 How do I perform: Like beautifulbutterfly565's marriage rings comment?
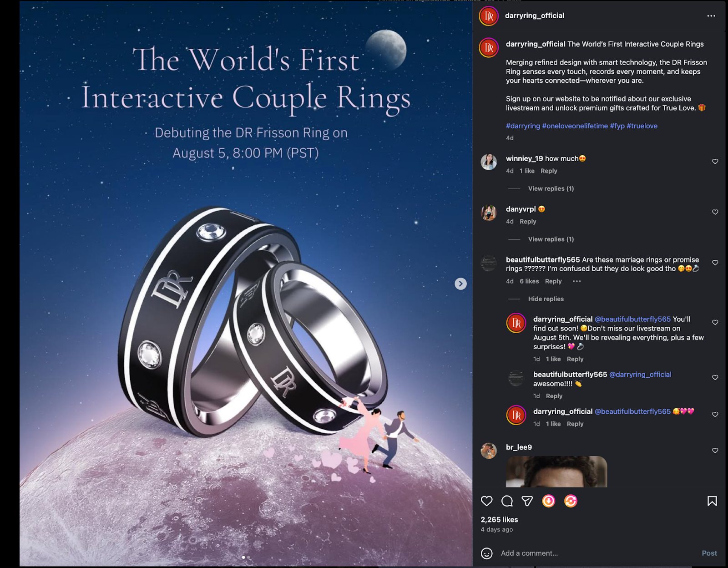coord(715,263)
